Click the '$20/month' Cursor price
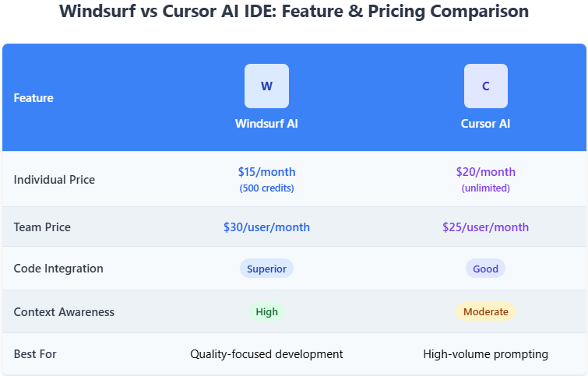 pos(486,172)
